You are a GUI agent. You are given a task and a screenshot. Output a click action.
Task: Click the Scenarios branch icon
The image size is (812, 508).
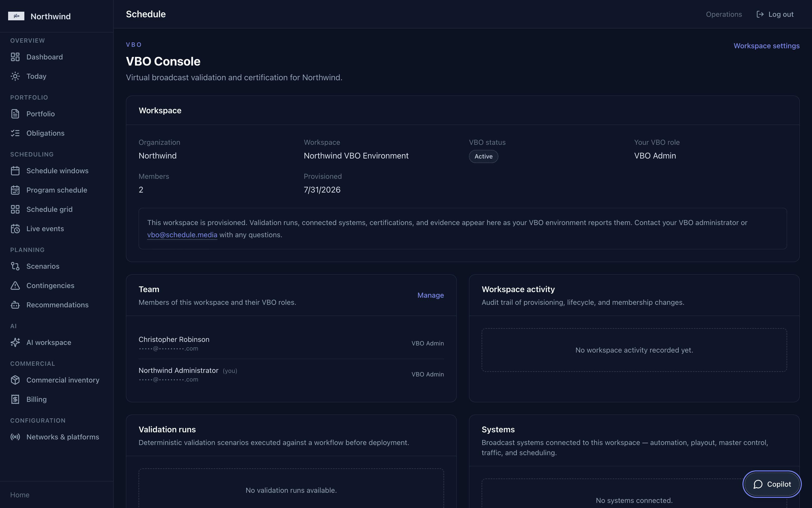[15, 266]
